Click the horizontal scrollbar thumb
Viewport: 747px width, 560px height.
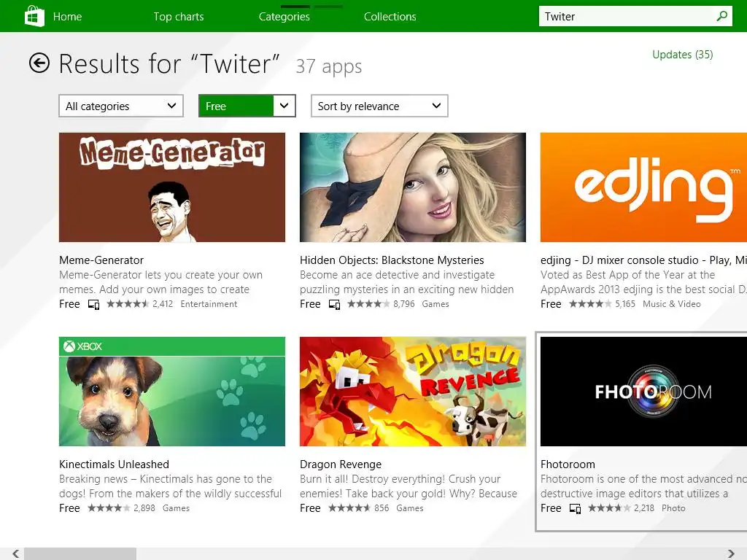click(80, 553)
